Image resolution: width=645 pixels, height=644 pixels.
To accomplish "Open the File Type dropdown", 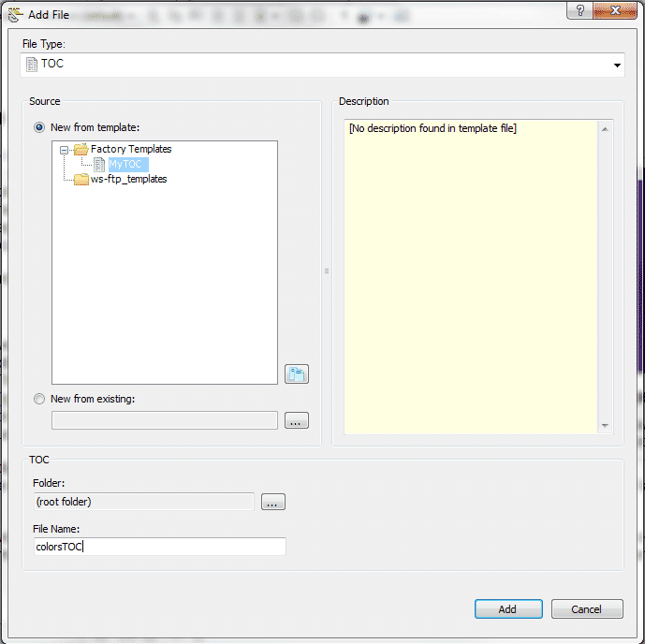I will (x=617, y=66).
